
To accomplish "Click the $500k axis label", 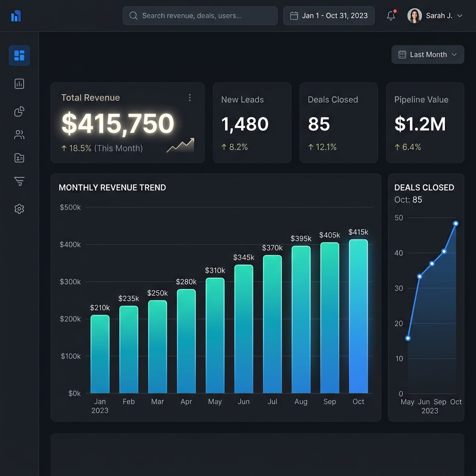I will point(70,207).
